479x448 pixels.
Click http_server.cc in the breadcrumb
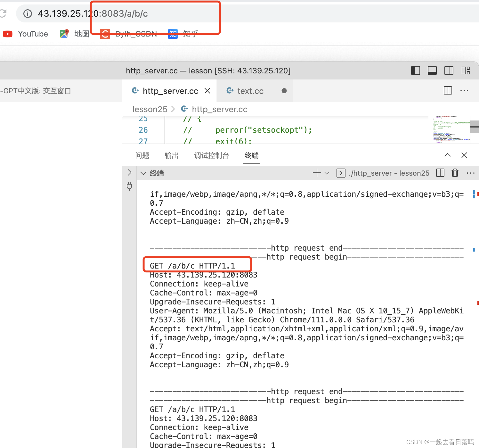[x=219, y=109]
